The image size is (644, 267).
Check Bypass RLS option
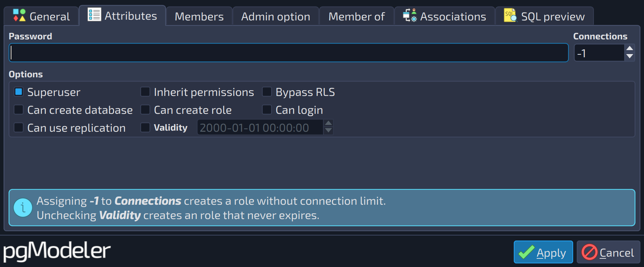[x=267, y=92]
